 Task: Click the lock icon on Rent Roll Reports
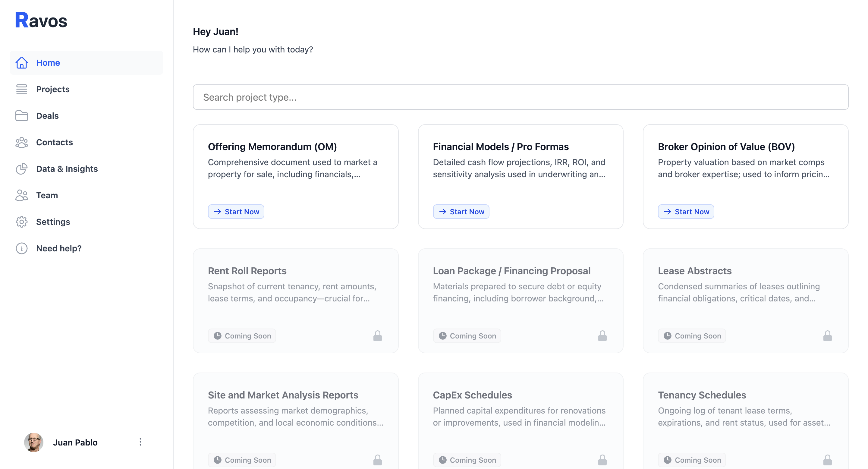pyautogui.click(x=377, y=336)
